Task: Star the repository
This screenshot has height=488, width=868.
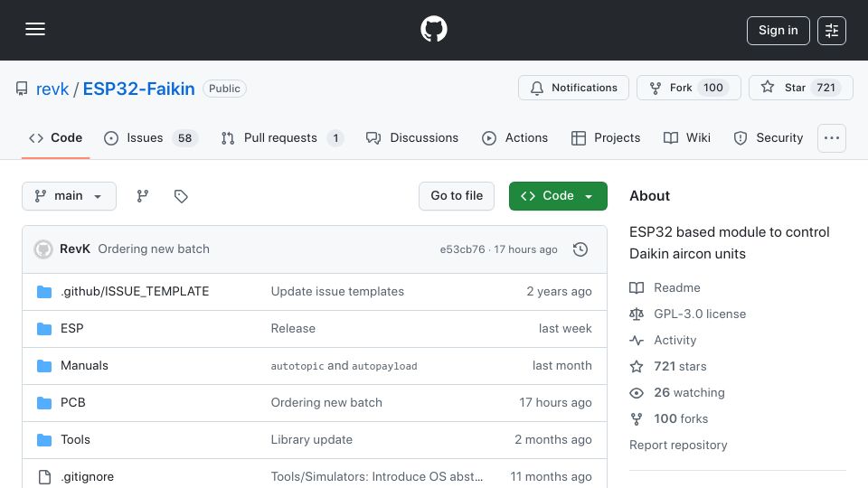Action: click(800, 88)
